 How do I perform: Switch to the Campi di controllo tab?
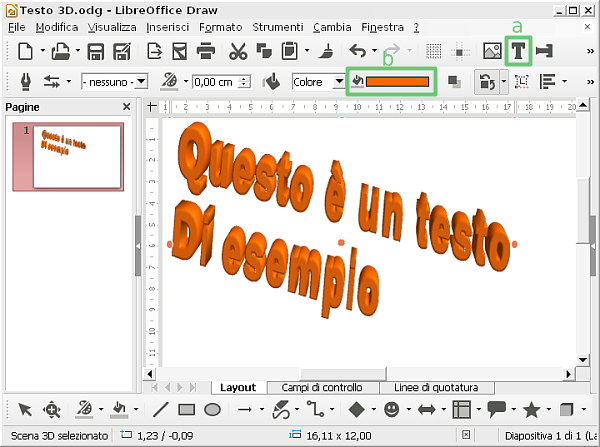(x=321, y=387)
